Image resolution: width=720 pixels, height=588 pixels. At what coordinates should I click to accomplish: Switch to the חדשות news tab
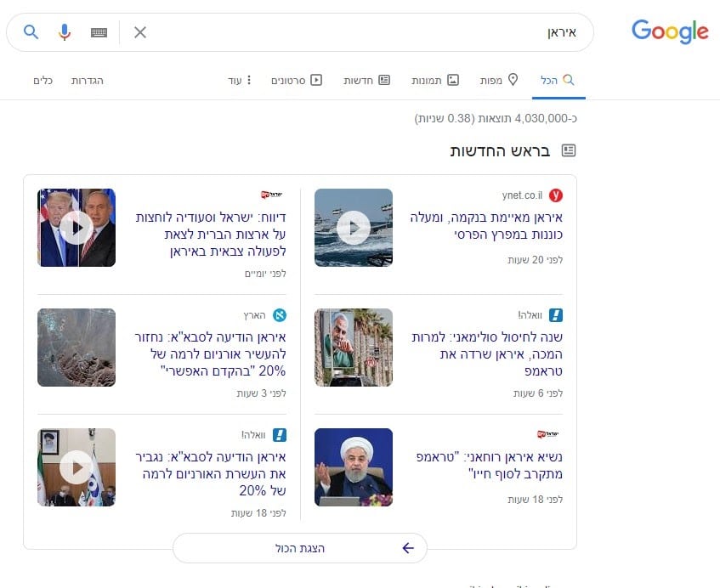366,81
